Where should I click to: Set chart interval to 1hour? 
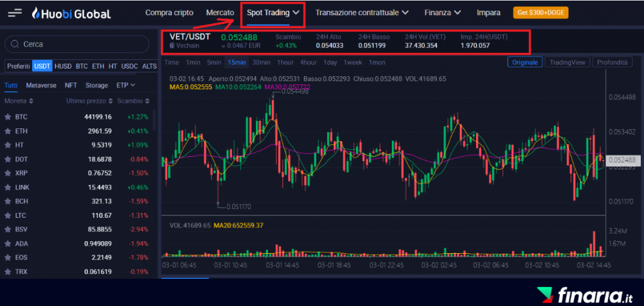point(285,62)
